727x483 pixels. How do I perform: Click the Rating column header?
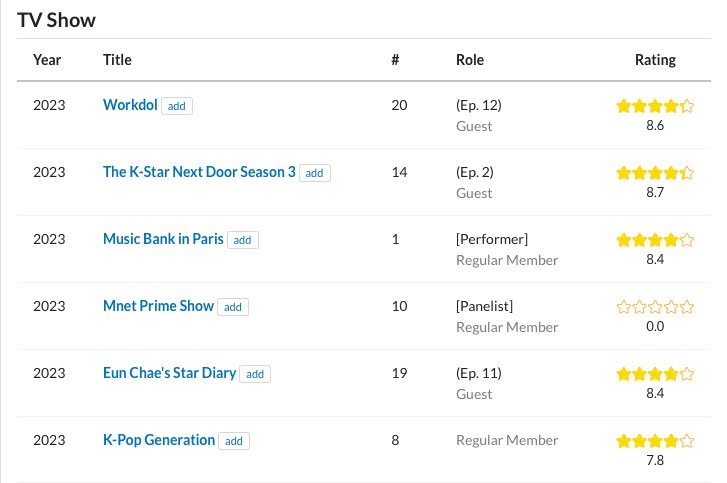coord(655,60)
